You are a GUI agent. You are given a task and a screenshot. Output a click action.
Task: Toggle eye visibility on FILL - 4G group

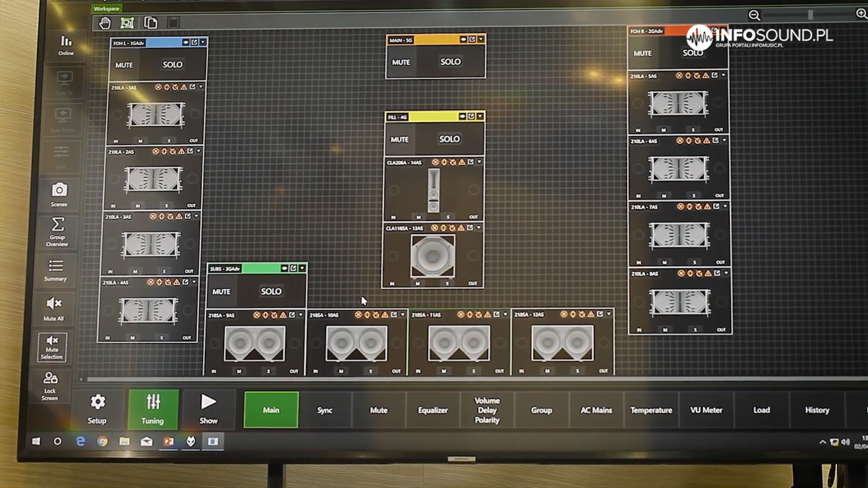pos(462,116)
